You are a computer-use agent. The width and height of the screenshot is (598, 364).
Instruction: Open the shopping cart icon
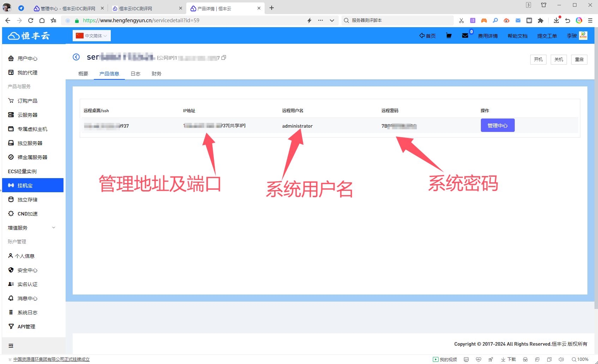point(449,35)
